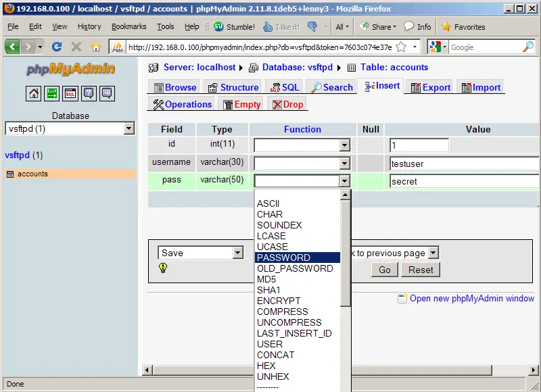The image size is (541, 392).
Task: Open the phpMyAdmin documentation icon
Action: coord(89,93)
